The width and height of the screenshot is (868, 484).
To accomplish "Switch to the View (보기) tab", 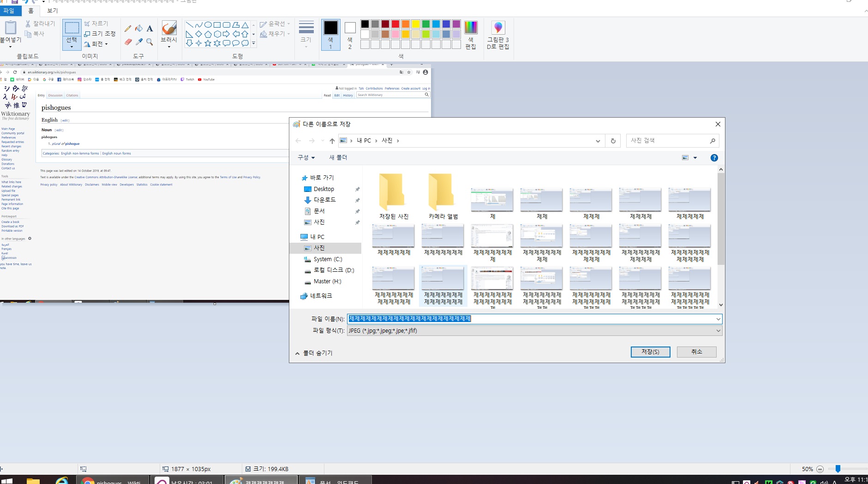I will (x=53, y=10).
